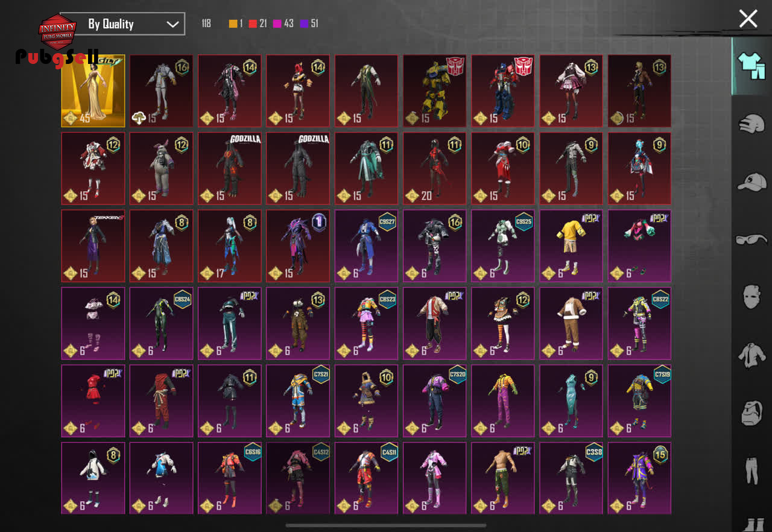Switch to the outfit sets tab
The image size is (772, 532).
pos(751,66)
